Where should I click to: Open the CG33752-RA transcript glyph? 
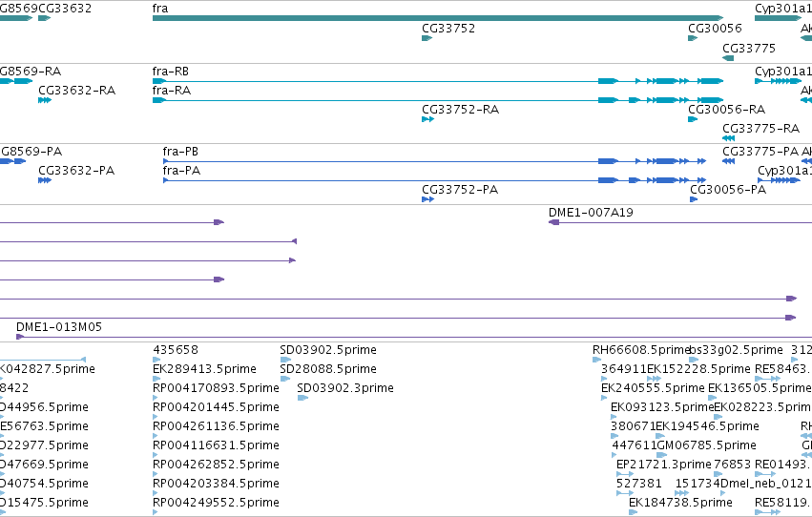tap(427, 119)
